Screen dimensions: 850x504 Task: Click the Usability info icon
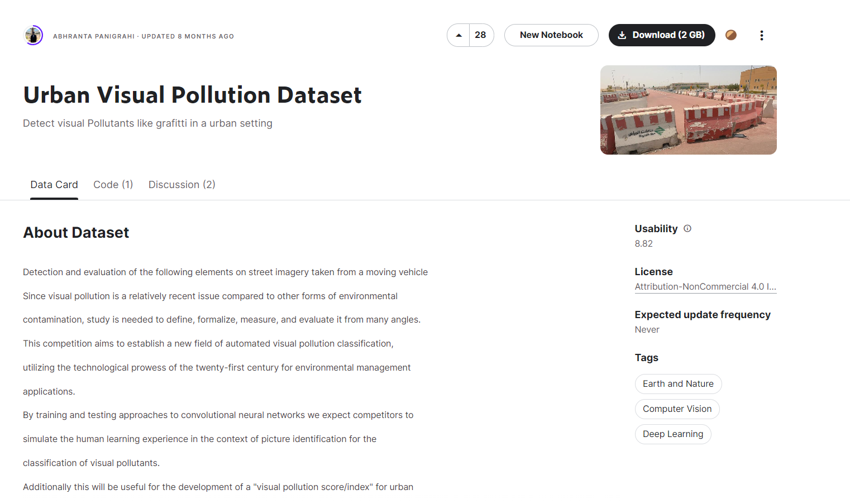(x=687, y=228)
